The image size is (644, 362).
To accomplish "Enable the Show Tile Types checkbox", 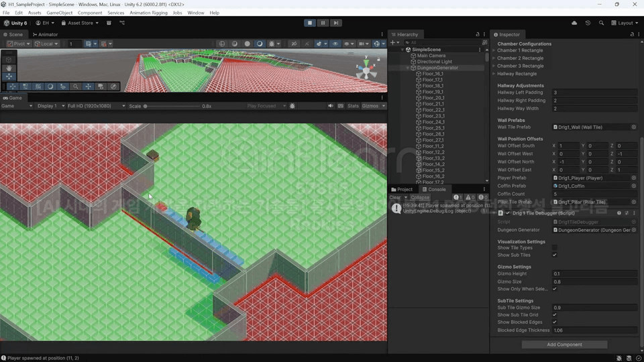I will click(554, 247).
